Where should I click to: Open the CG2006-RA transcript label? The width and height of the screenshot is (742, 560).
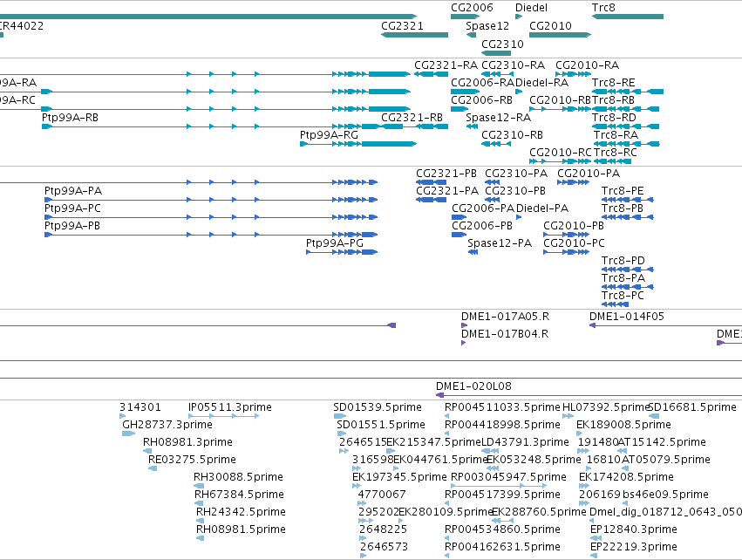[482, 82]
